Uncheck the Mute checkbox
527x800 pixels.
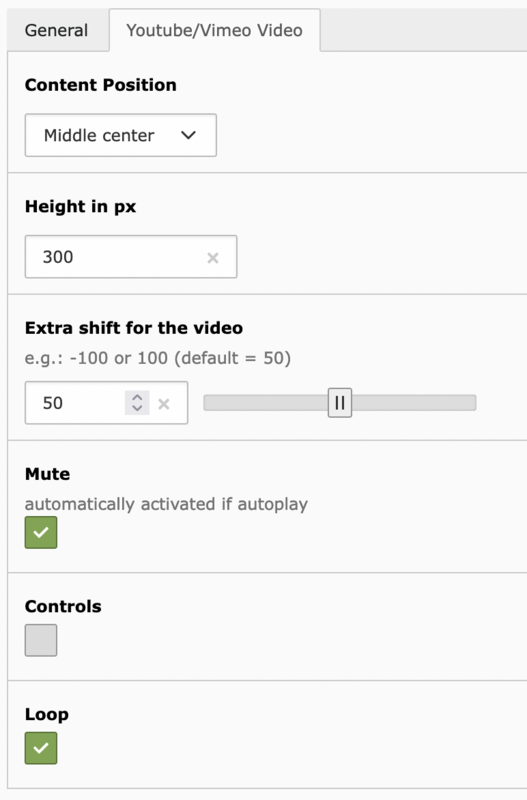[x=41, y=532]
